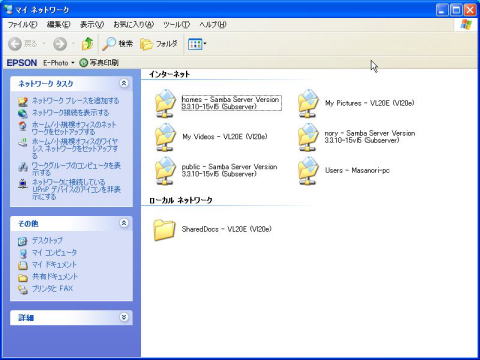Click the photo print (写真印刷) button
This screenshot has height=360, width=480.
(99, 63)
